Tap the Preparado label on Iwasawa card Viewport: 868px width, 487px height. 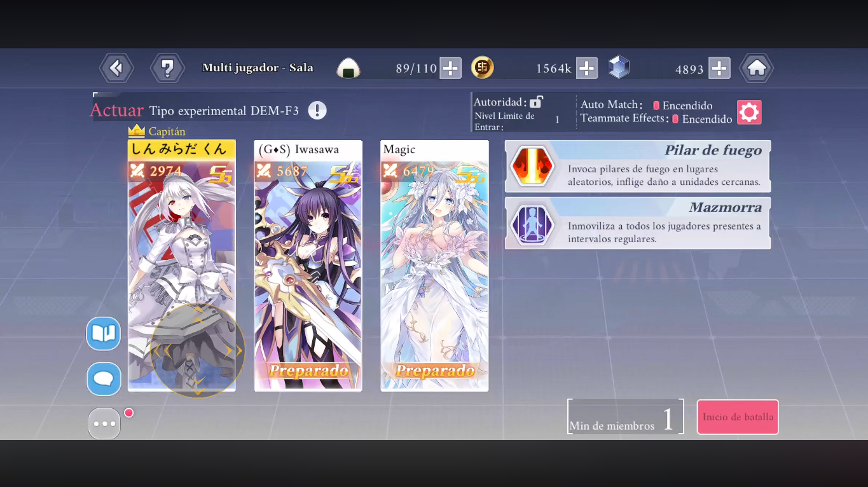click(309, 371)
